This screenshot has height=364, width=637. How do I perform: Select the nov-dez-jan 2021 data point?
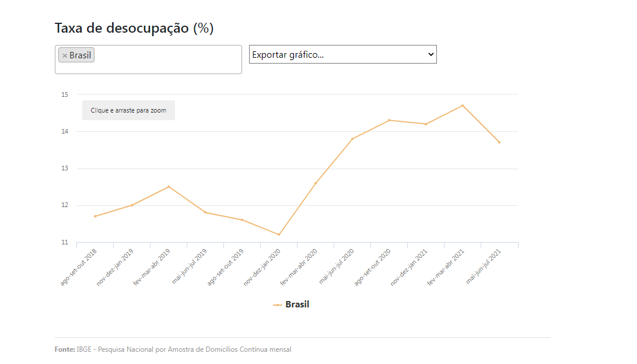[426, 124]
